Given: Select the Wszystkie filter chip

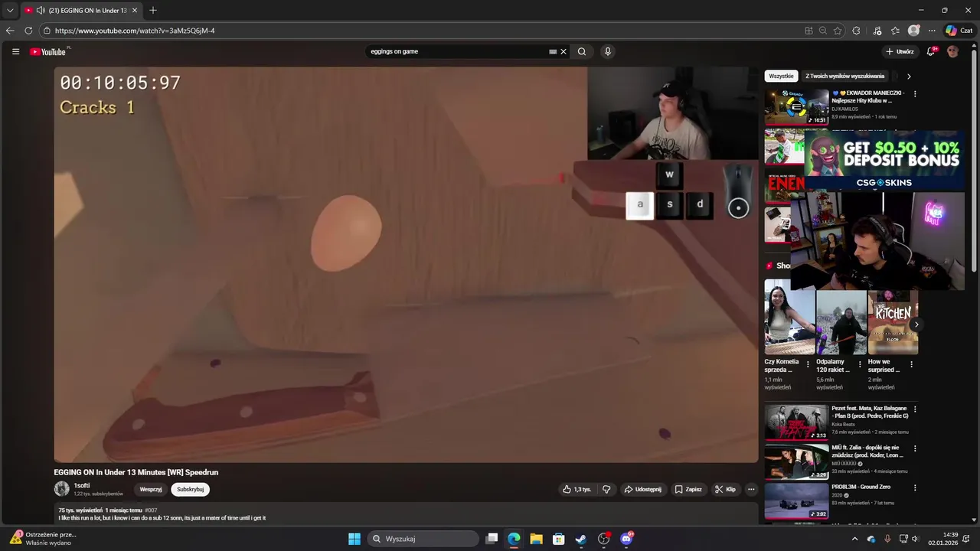Looking at the screenshot, I should coord(781,77).
